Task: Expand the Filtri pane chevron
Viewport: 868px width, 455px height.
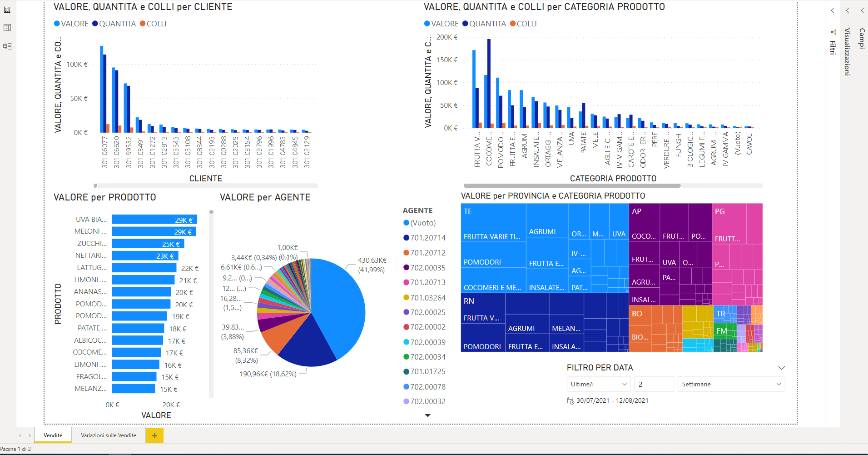Action: (833, 10)
